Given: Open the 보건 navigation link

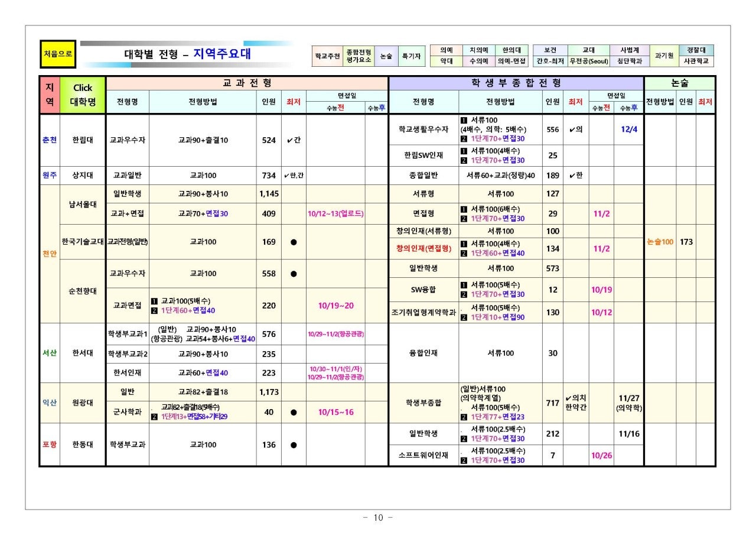Looking at the screenshot, I should tap(550, 51).
